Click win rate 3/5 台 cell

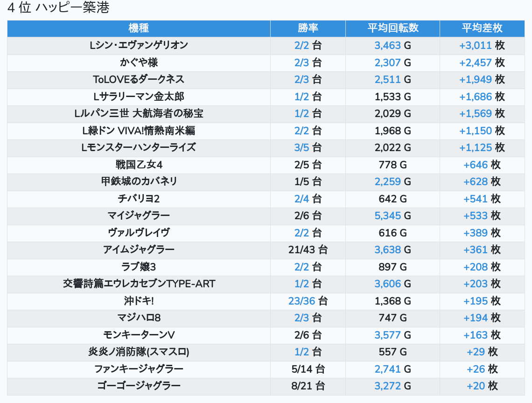(308, 147)
